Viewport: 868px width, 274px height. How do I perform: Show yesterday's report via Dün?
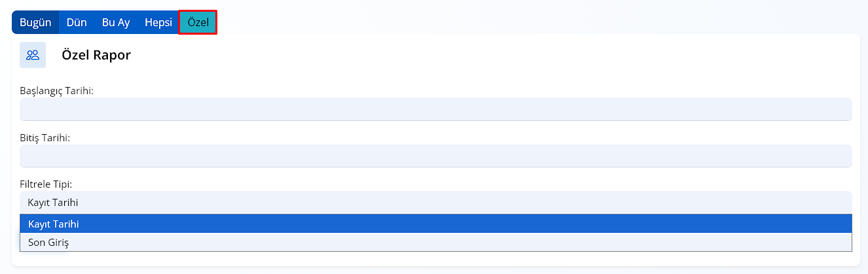pos(77,22)
